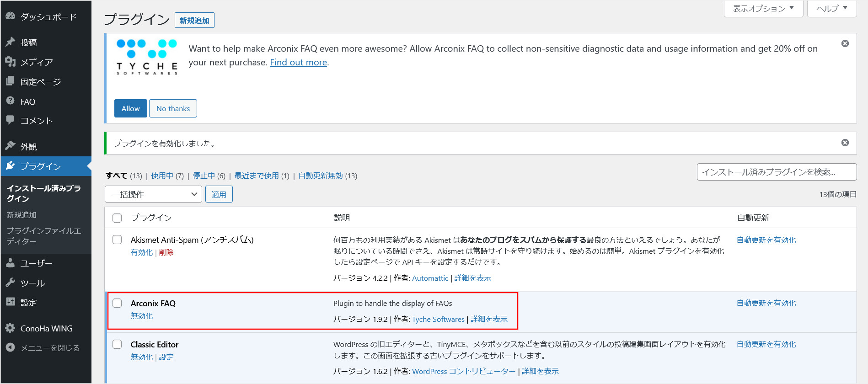View Arconix FAQ details link
Viewport: 868px width, 384px height.
pos(489,319)
